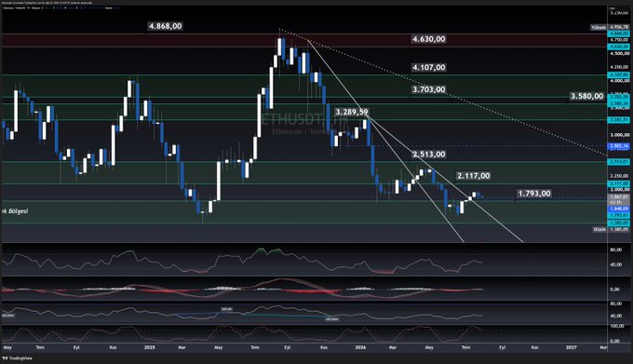
Task: Click the 2027 label on the time axis
Action: [x=571, y=347]
